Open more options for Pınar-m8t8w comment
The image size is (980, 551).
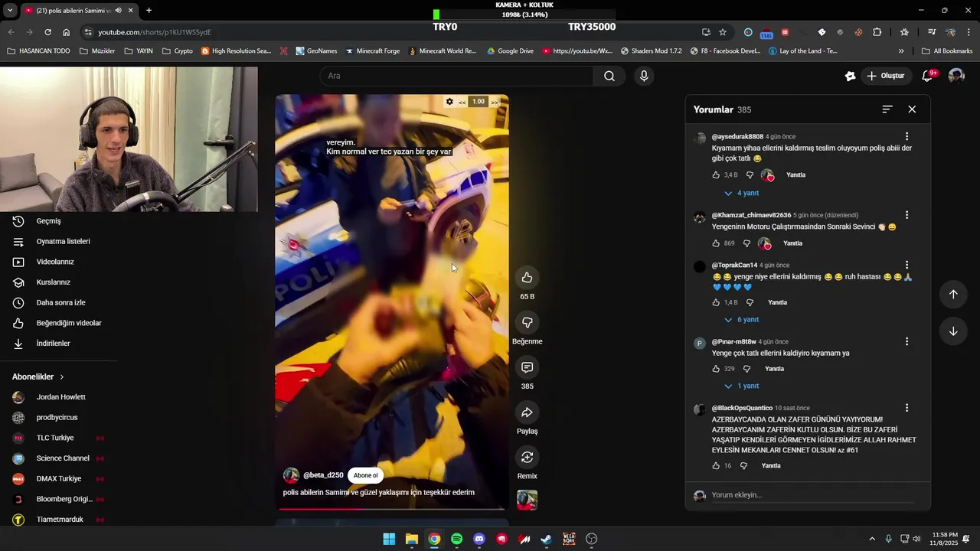click(x=906, y=342)
